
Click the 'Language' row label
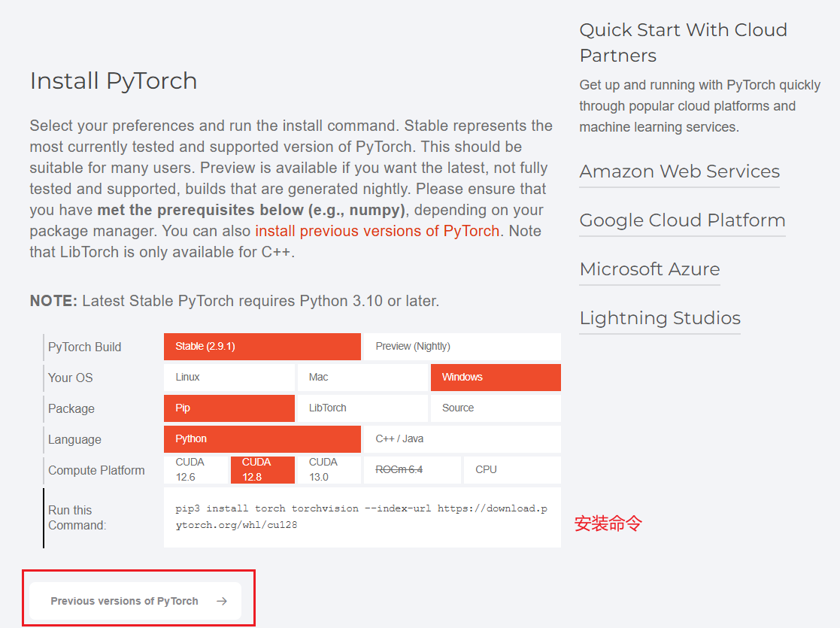tap(74, 439)
